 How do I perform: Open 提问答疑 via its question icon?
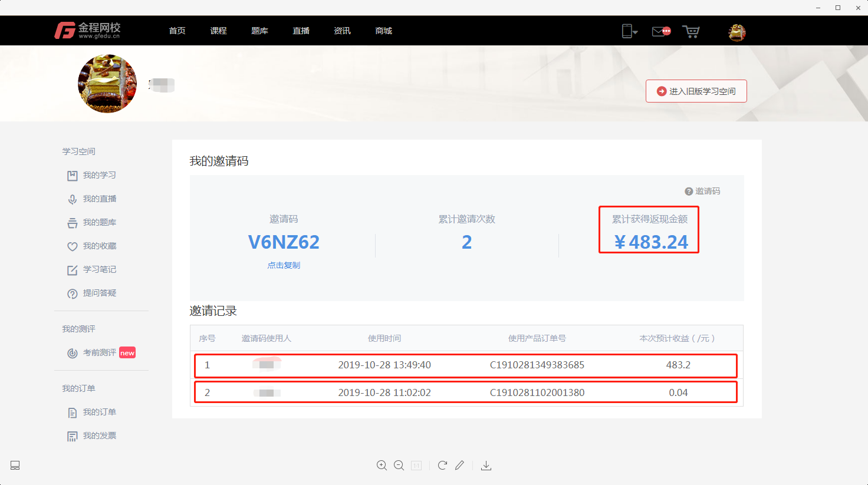(73, 293)
